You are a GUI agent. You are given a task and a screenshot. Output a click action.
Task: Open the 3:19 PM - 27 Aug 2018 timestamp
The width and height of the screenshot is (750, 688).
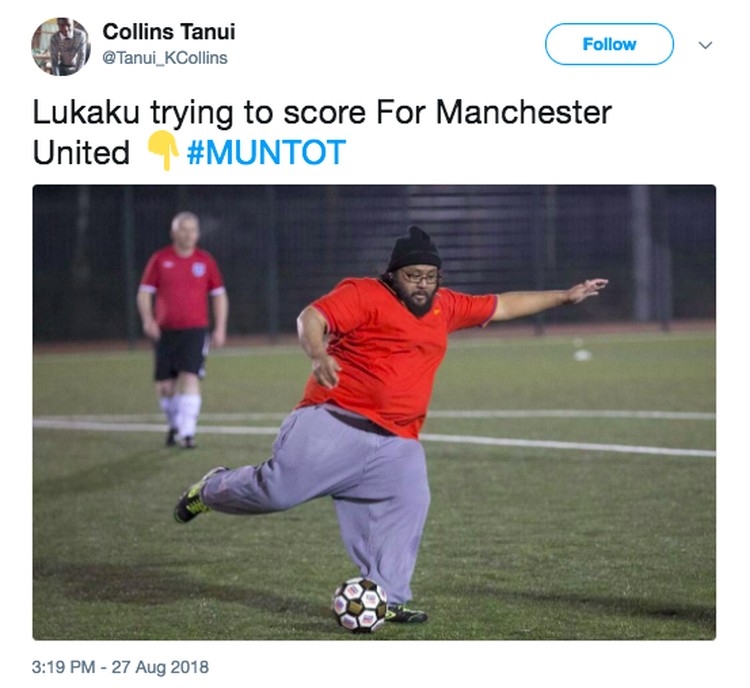point(120,667)
